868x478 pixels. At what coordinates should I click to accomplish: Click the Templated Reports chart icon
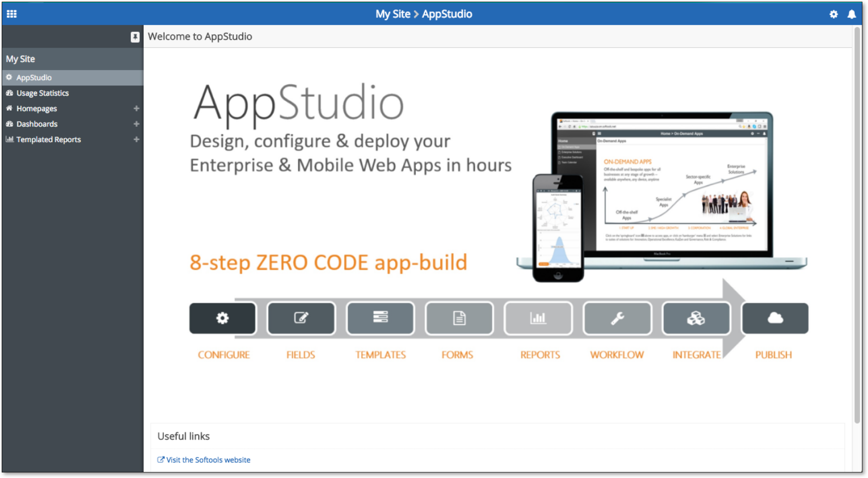pyautogui.click(x=9, y=139)
